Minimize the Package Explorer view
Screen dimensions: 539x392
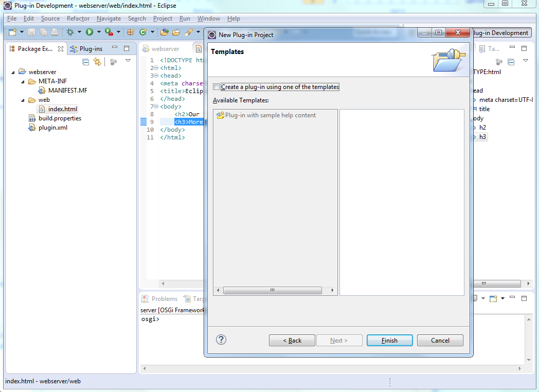115,47
